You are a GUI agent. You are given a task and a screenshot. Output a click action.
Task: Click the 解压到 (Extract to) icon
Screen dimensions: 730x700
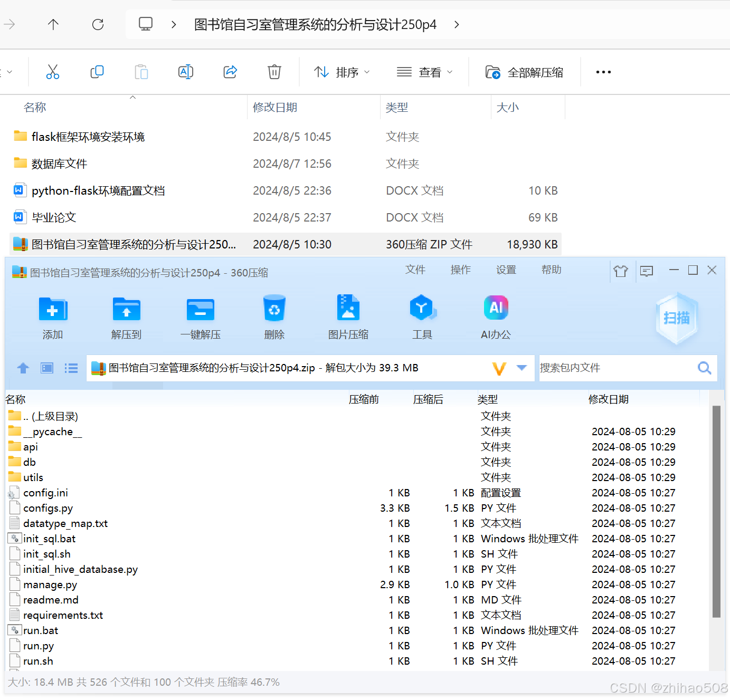point(126,317)
